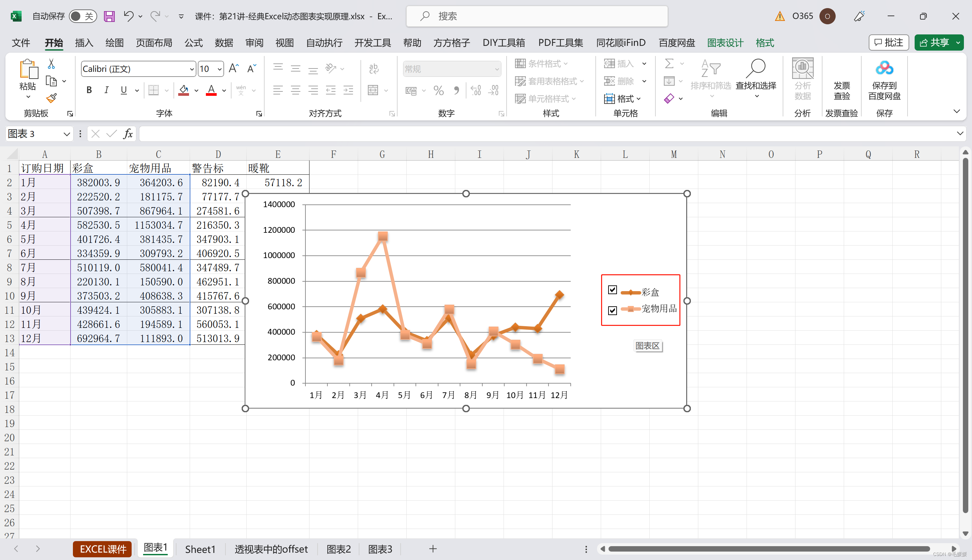Image resolution: width=972 pixels, height=560 pixels.
Task: Apply Bold formatting
Action: coord(89,90)
